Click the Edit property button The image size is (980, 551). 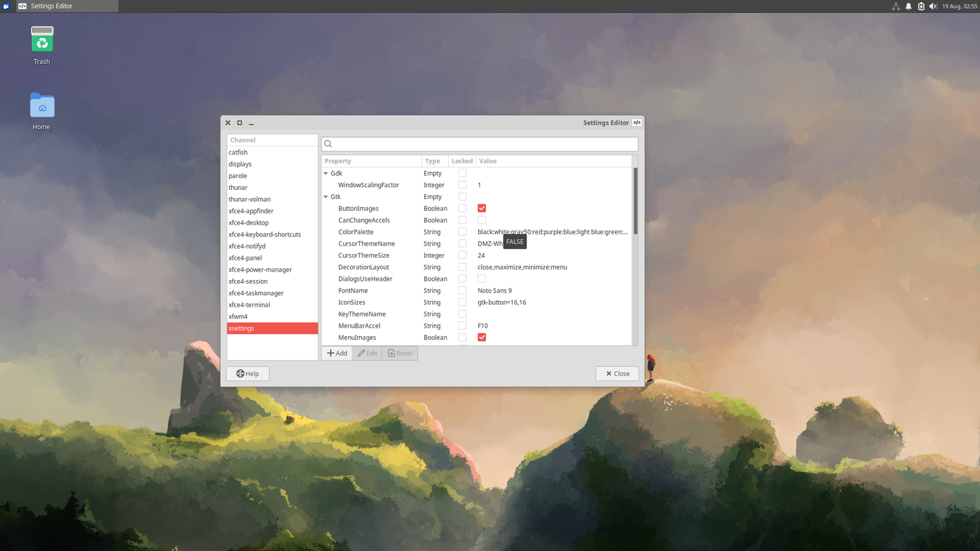pyautogui.click(x=367, y=353)
